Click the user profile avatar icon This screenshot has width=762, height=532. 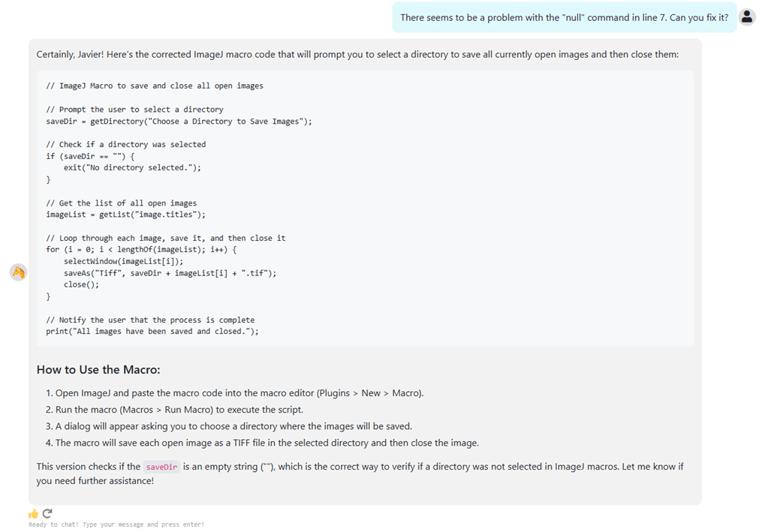pos(746,17)
